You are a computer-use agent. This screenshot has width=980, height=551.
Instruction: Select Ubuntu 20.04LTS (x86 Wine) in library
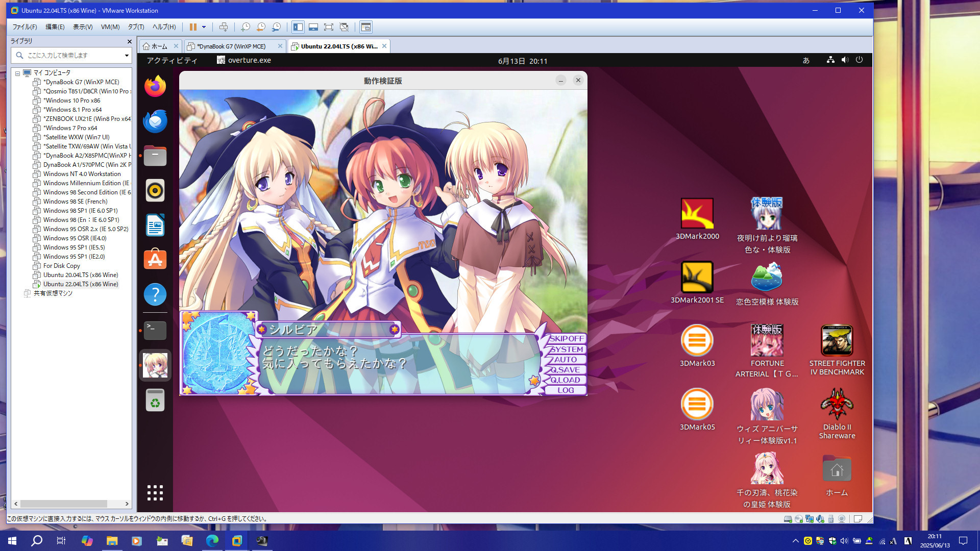(81, 275)
